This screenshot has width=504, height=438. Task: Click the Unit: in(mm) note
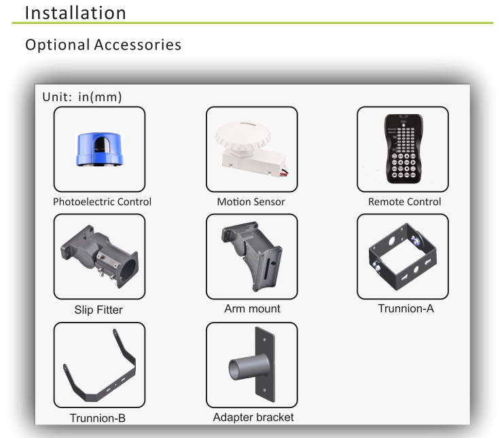(82, 97)
